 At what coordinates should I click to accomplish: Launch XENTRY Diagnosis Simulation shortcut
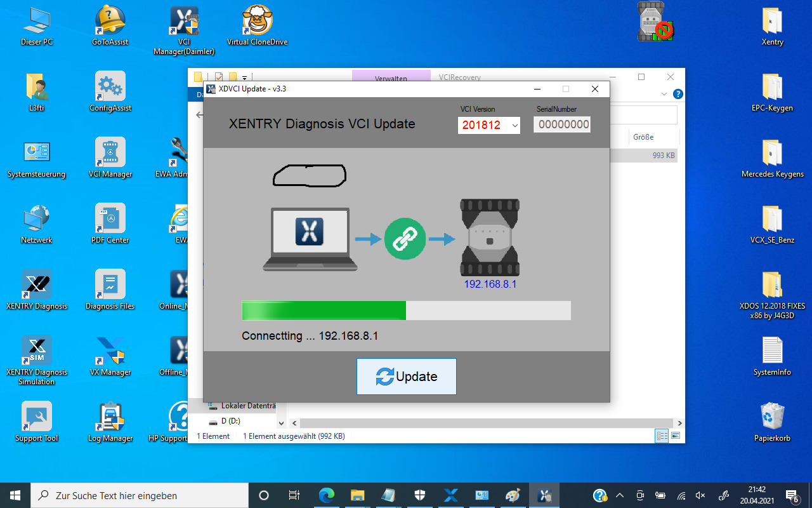click(37, 361)
